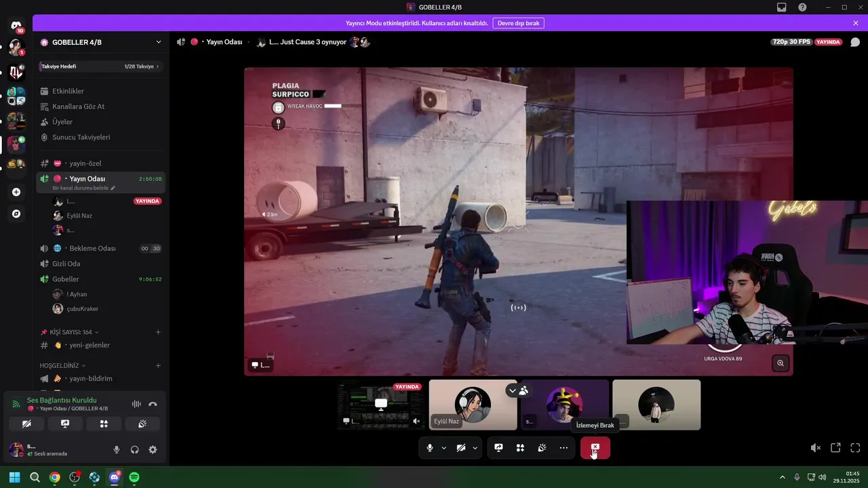Screen dimensions: 868x488
Task: Join the Gizli Oda voice channel
Action: click(x=100, y=264)
